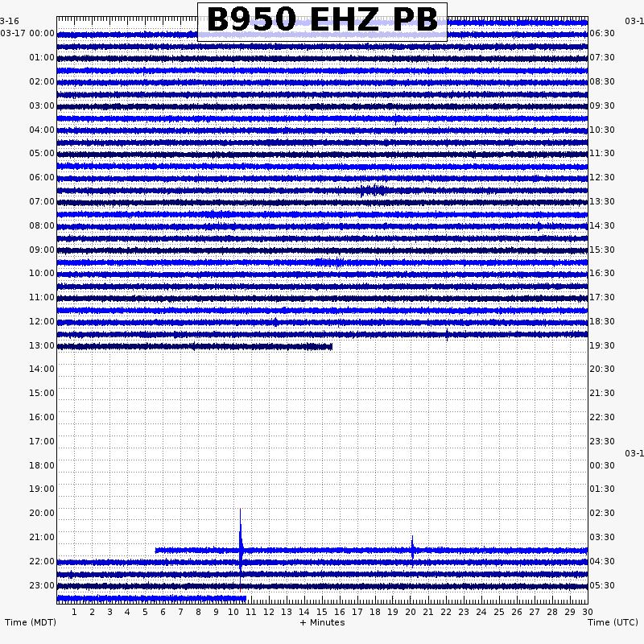This screenshot has height=644, width=644.
Task: Click the 'Time (UTC)' axis label
Action: tap(613, 622)
